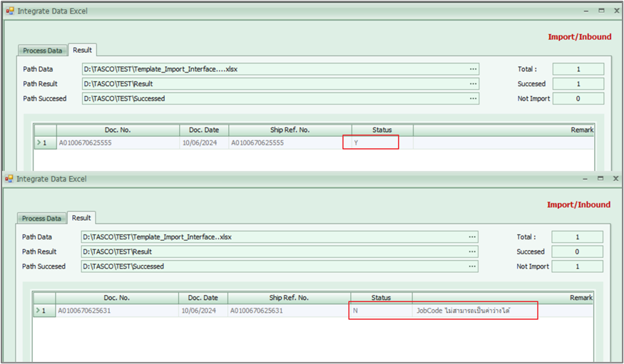Select the Result tab in lower window
This screenshot has height=364, width=624.
click(81, 218)
